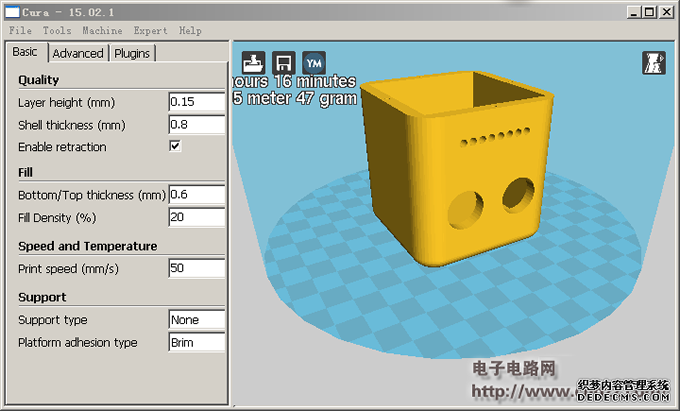Click the Cura app icon in the title bar
This screenshot has height=411, width=680.
(x=12, y=12)
